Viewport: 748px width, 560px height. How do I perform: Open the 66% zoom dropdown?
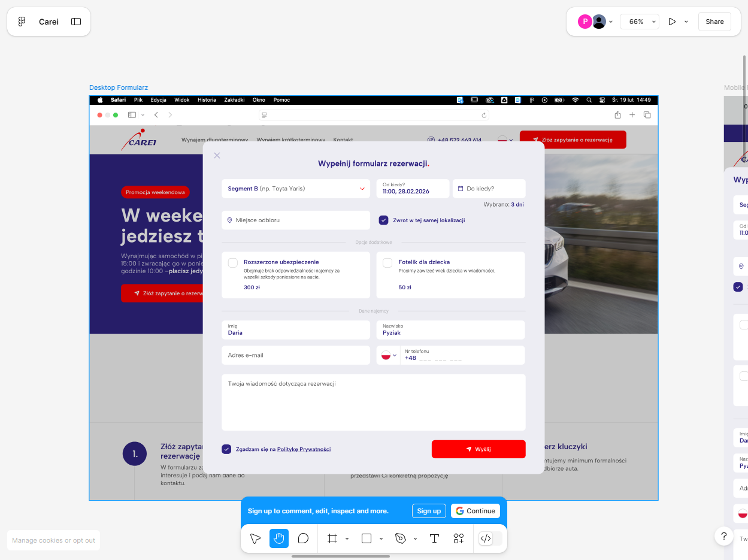click(x=640, y=22)
